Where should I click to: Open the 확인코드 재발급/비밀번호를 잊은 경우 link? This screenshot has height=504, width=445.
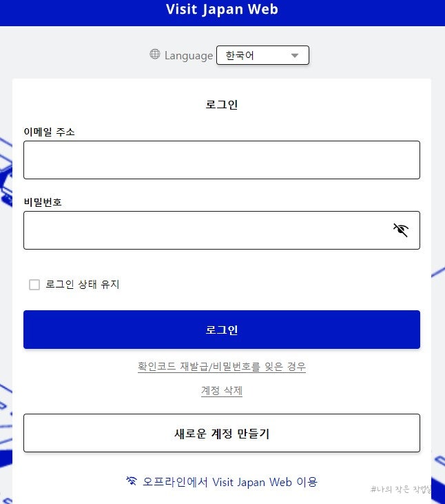[x=222, y=367]
